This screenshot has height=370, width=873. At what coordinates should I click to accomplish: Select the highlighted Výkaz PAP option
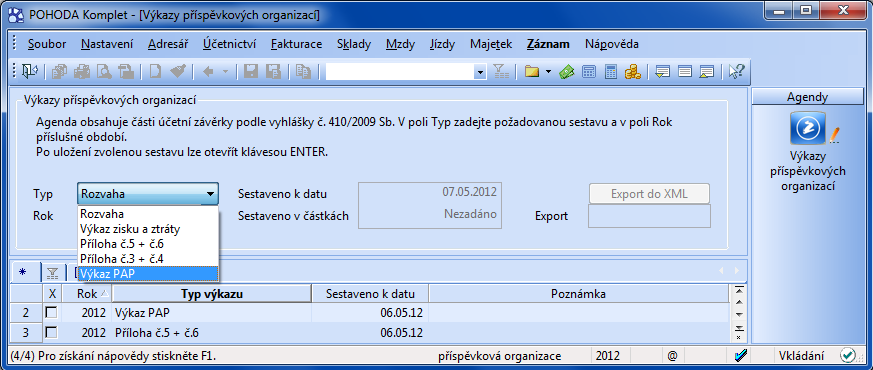point(148,273)
